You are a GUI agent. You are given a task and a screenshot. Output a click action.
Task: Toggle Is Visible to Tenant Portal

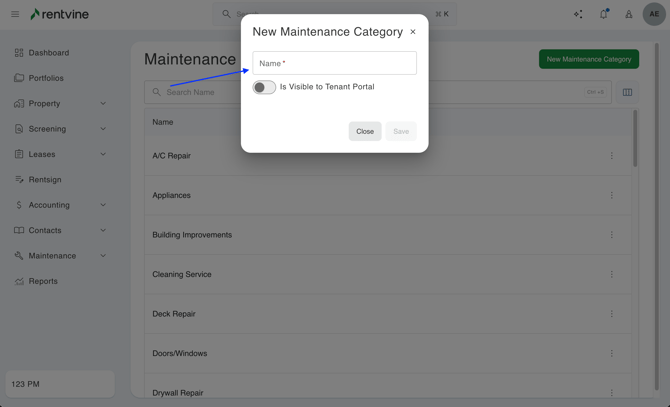point(264,87)
